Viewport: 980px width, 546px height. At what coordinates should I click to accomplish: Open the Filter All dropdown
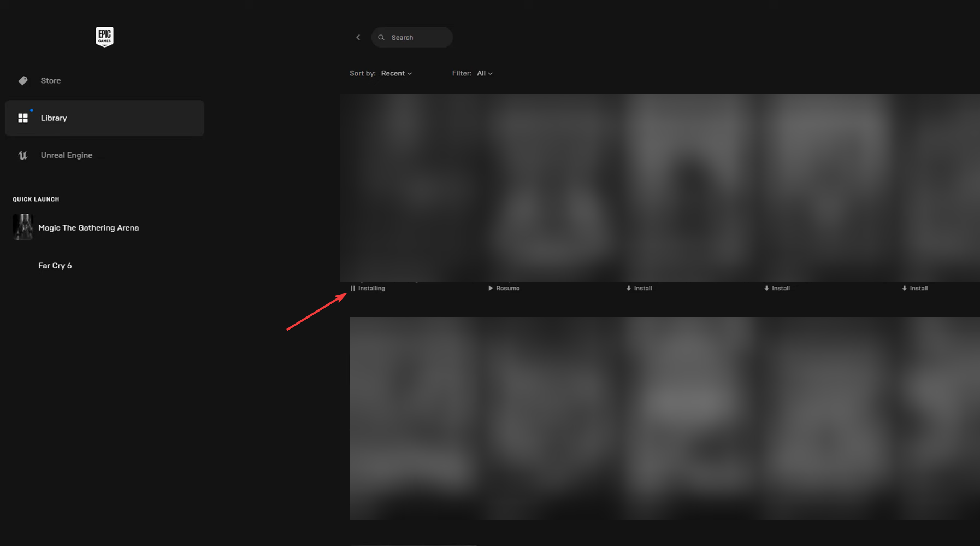[x=485, y=73]
